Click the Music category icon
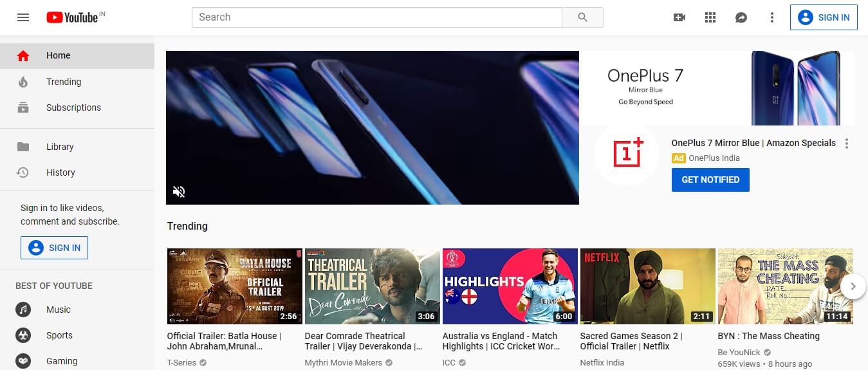868x370 pixels. coord(23,310)
